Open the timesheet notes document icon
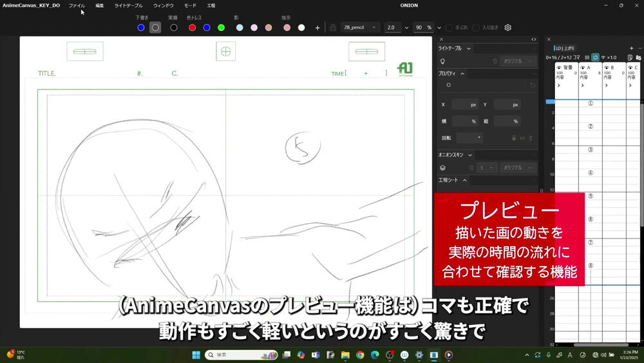This screenshot has height=363, width=644. [x=630, y=57]
